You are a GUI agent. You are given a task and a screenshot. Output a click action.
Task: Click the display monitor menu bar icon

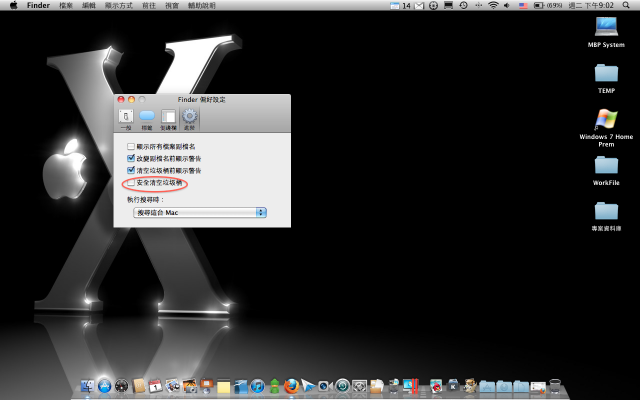[449, 5]
